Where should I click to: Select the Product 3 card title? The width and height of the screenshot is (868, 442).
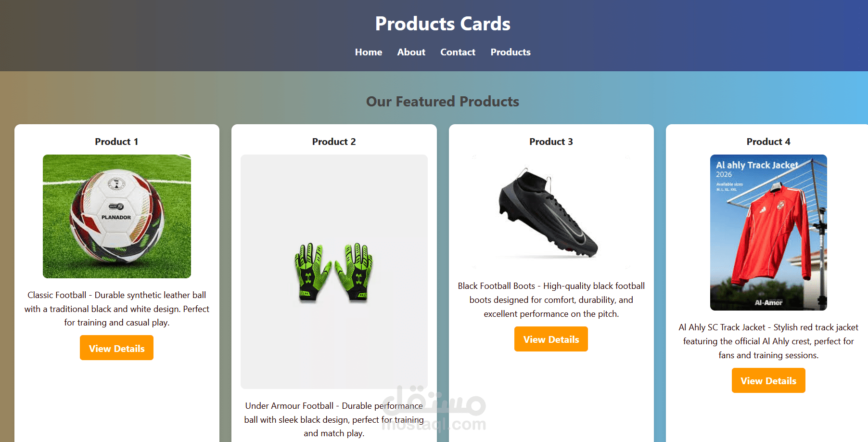click(551, 141)
